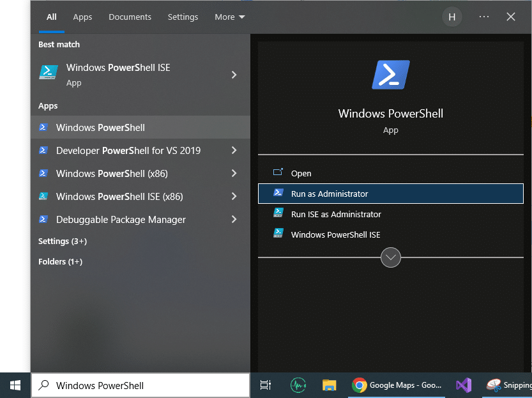532x398 pixels.
Task: Open the Windows Start button
Action: tap(15, 385)
